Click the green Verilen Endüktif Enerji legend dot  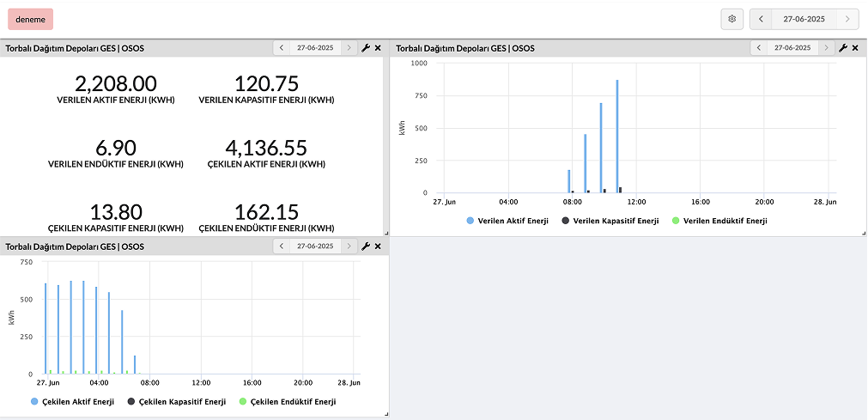[x=676, y=221]
